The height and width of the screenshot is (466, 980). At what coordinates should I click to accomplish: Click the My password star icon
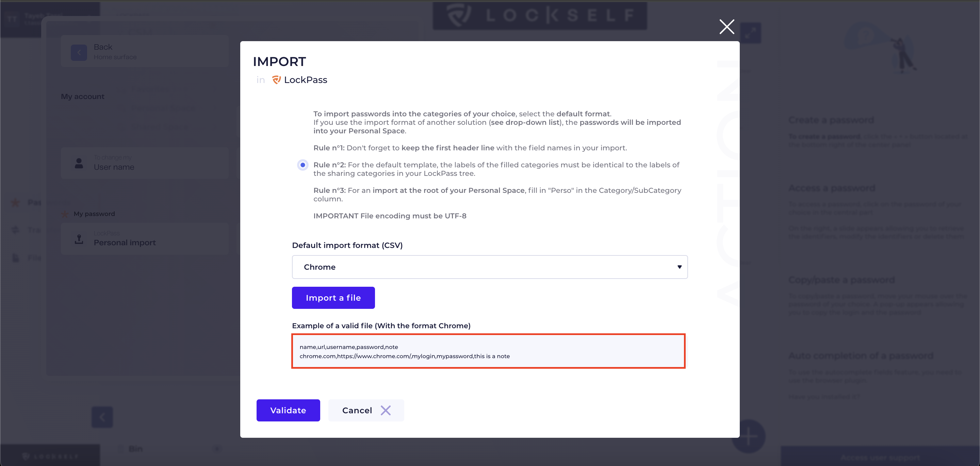65,214
